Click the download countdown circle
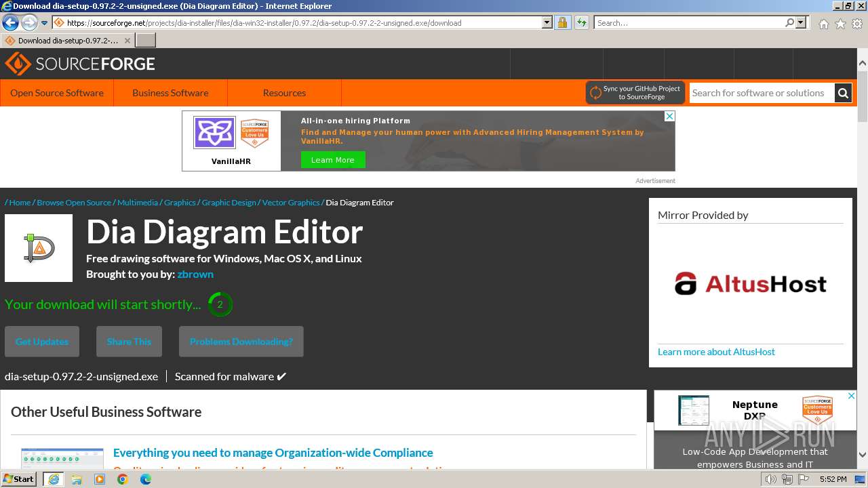This screenshot has width=868, height=488. (220, 304)
